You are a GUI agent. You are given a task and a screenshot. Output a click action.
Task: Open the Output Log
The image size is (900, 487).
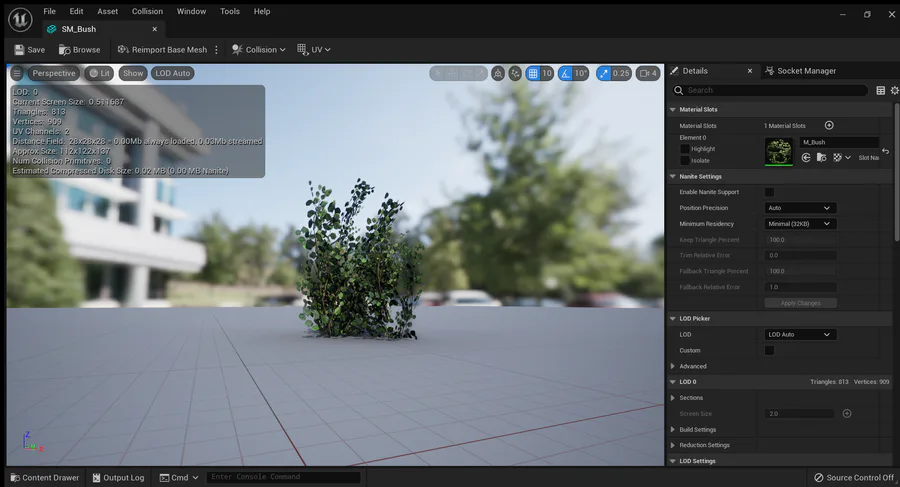[118, 478]
